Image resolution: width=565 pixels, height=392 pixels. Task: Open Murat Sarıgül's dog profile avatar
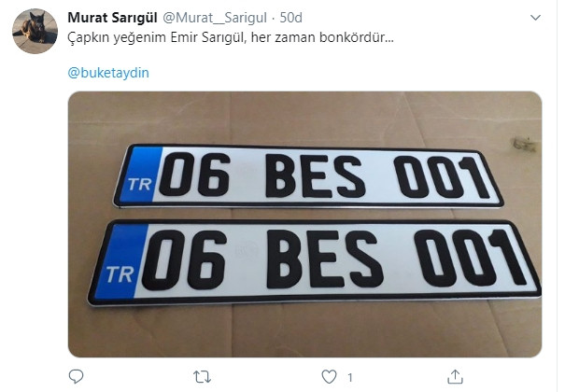[35, 32]
